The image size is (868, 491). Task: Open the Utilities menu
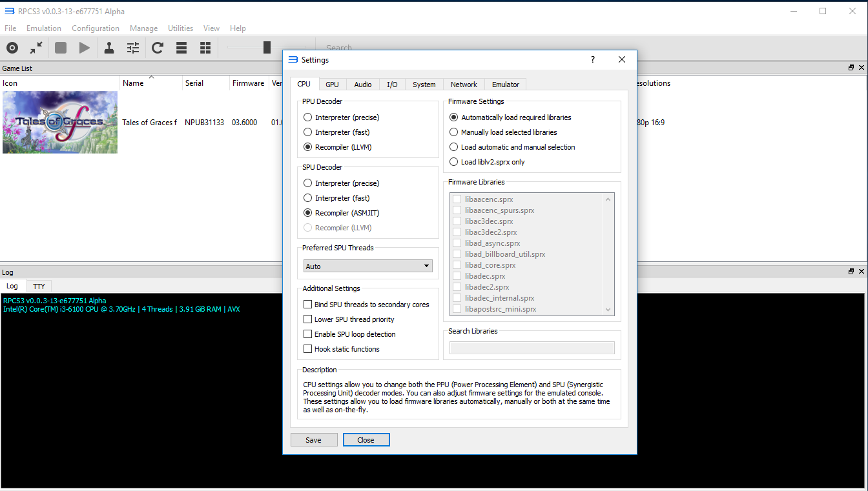pos(180,28)
